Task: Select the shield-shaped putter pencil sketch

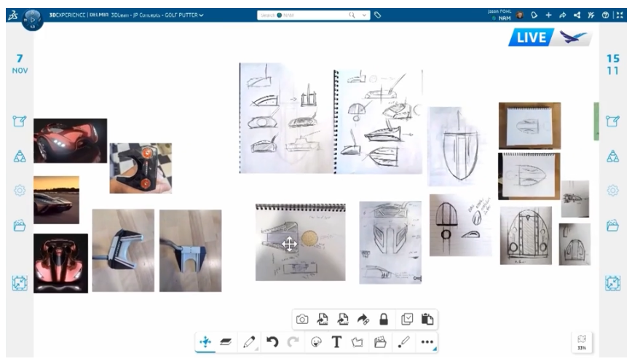Action: pos(457,146)
